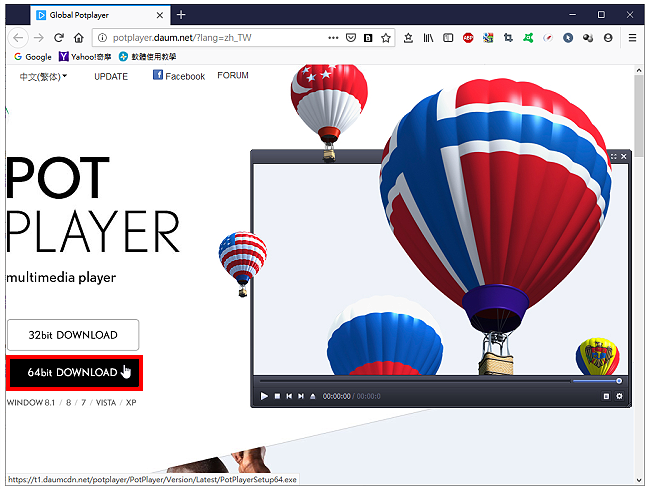Open the colorful grid extension icon
The width and height of the screenshot is (651, 489).
click(x=488, y=38)
